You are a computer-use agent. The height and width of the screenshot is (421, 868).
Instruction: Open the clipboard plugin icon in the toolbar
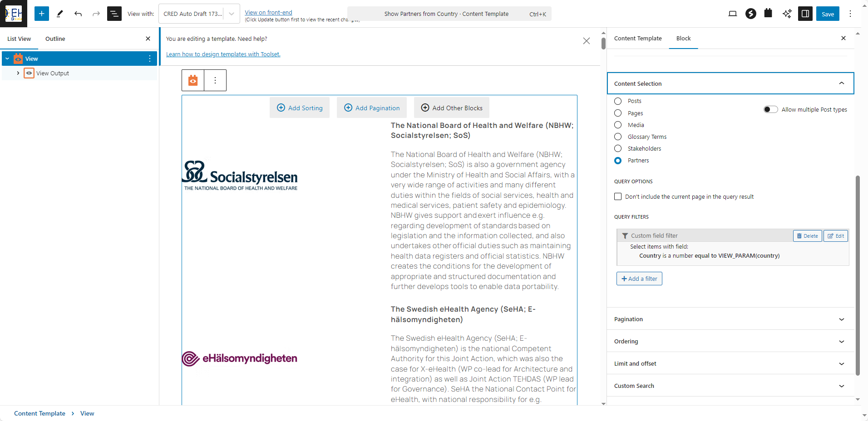pyautogui.click(x=768, y=13)
